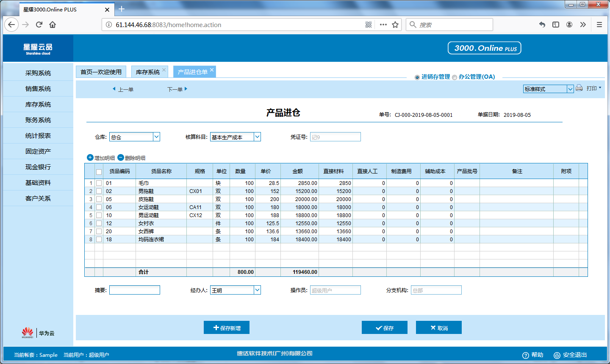Click the 删除明细 minus icon
Viewport: 610px width, 364px height.
click(120, 157)
